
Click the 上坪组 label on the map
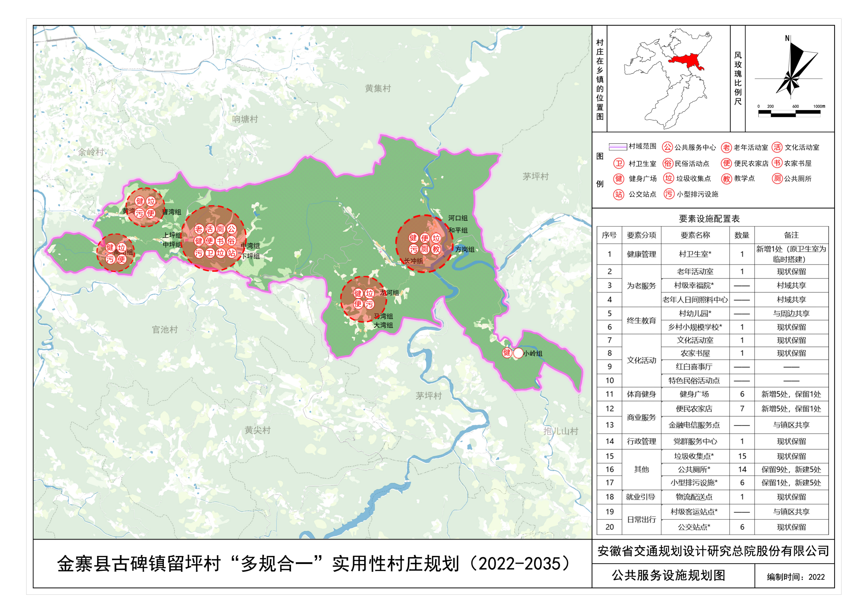pos(172,235)
